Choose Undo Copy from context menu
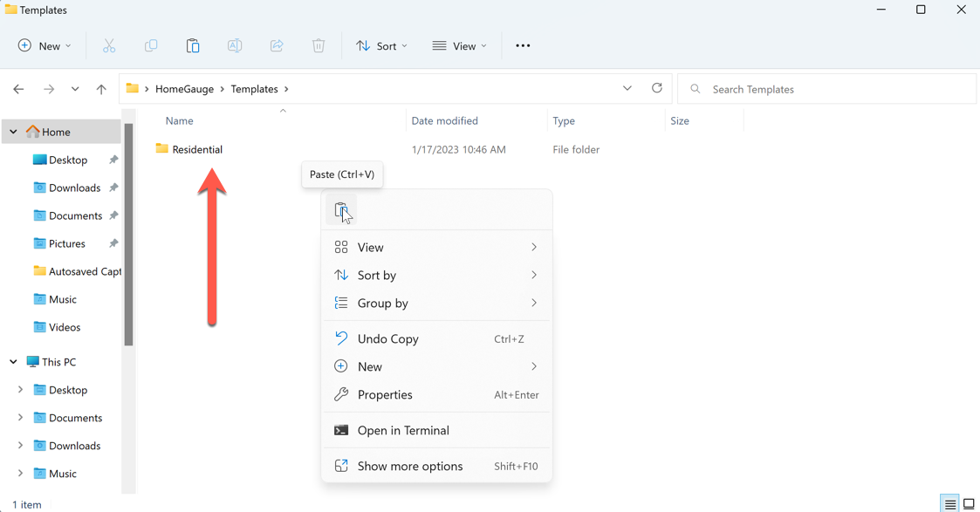Viewport: 980px width, 512px height. coord(387,339)
